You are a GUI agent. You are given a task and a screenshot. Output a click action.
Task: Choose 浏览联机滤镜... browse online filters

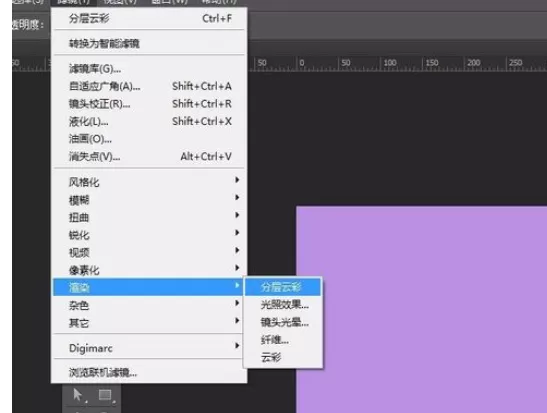click(149, 373)
